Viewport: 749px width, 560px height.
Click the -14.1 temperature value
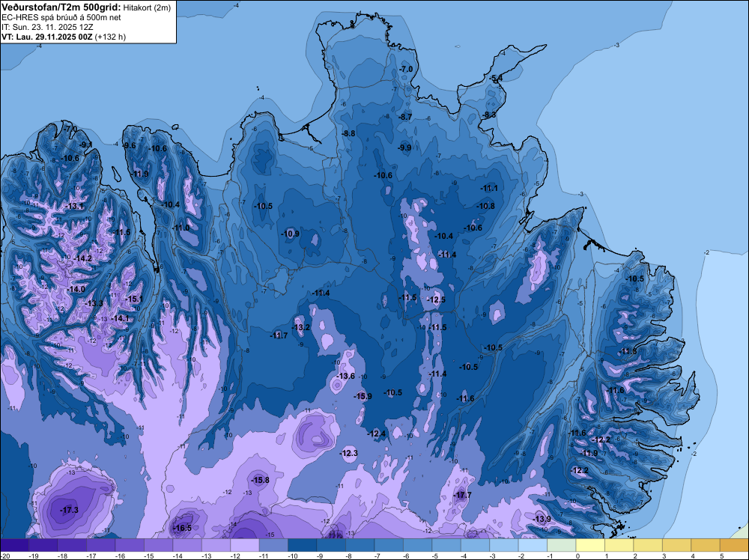click(119, 318)
